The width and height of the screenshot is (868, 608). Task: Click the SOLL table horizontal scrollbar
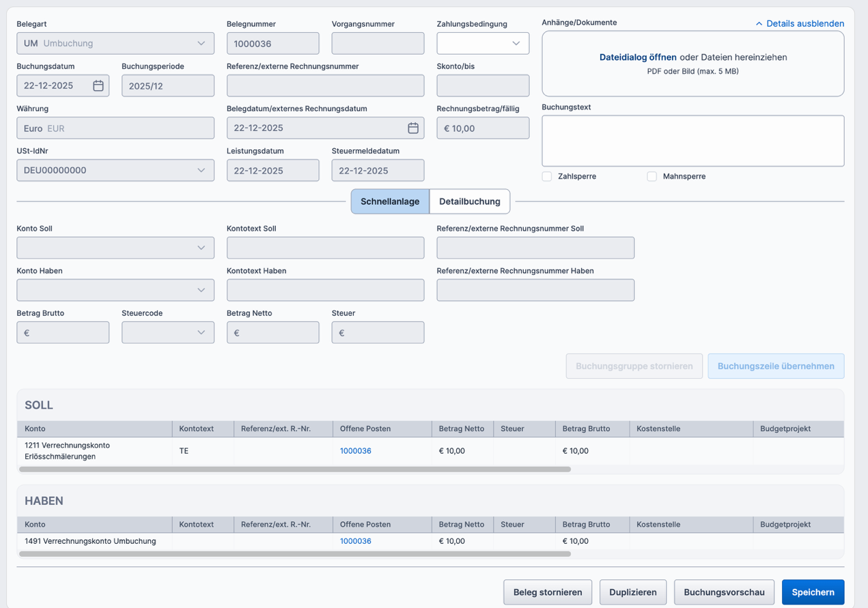pos(294,469)
